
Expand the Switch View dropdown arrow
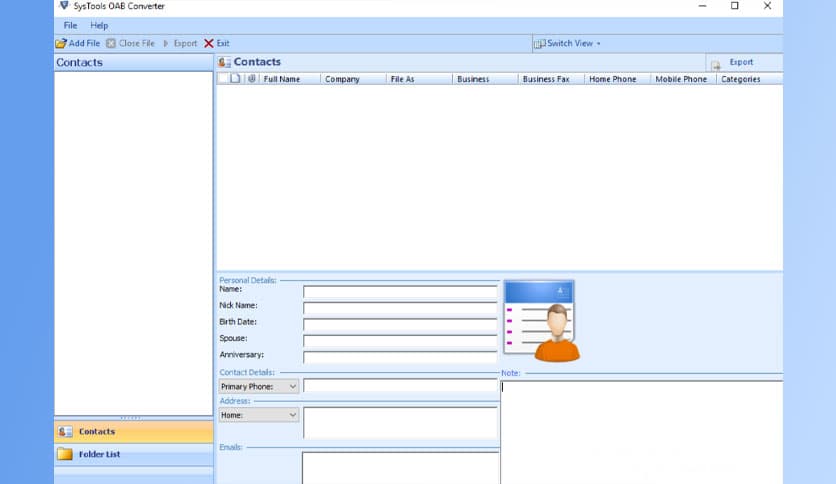tap(598, 44)
